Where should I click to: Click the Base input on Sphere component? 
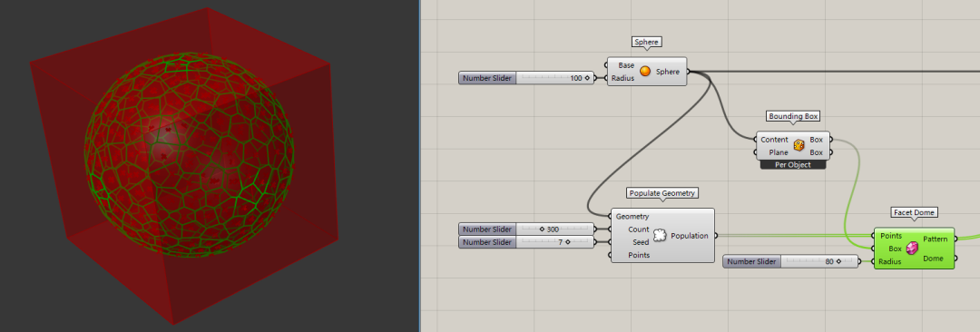[x=625, y=65]
